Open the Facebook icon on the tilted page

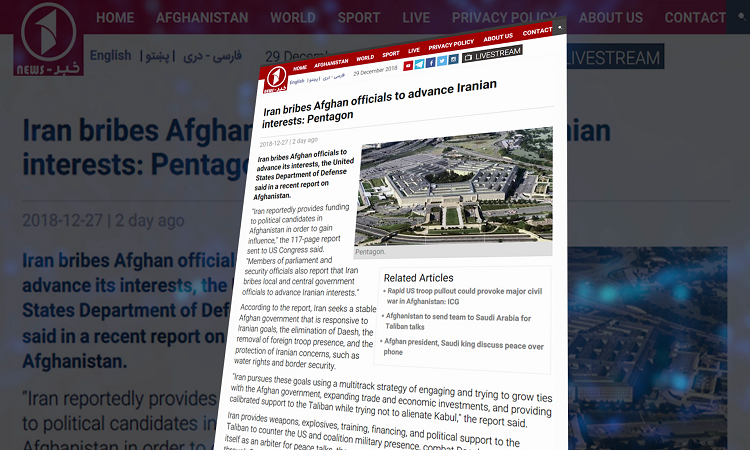pyautogui.click(x=430, y=62)
